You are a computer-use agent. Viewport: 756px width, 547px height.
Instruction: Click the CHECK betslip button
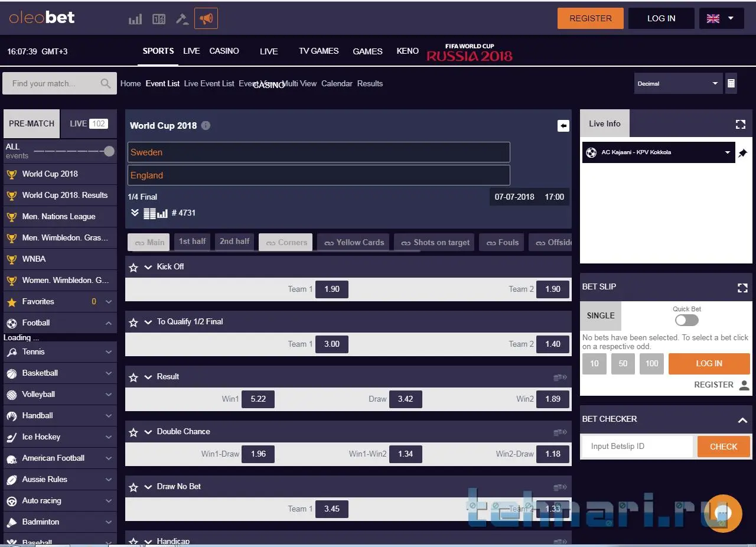724,447
